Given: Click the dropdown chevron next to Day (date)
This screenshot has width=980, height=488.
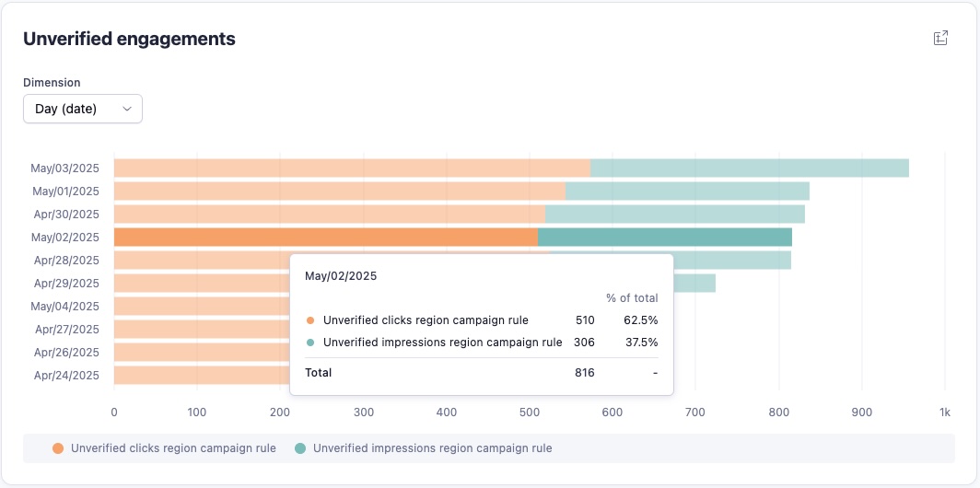Looking at the screenshot, I should [127, 109].
